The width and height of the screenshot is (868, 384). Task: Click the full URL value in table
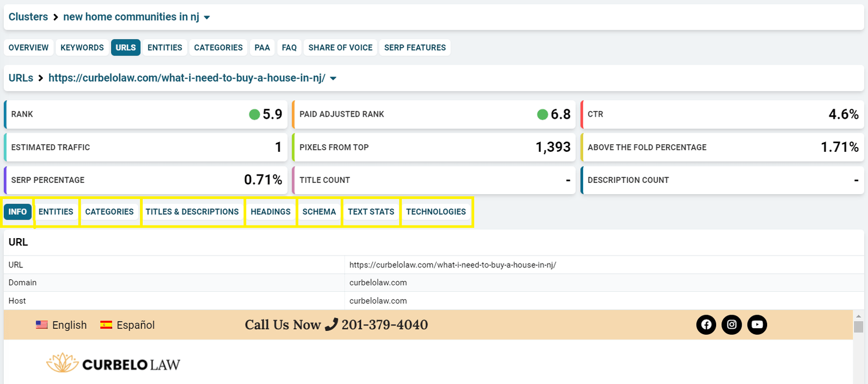pyautogui.click(x=452, y=265)
